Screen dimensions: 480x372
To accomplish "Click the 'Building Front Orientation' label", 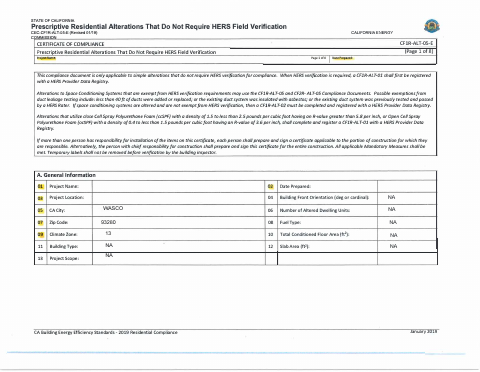I will 324,197.
